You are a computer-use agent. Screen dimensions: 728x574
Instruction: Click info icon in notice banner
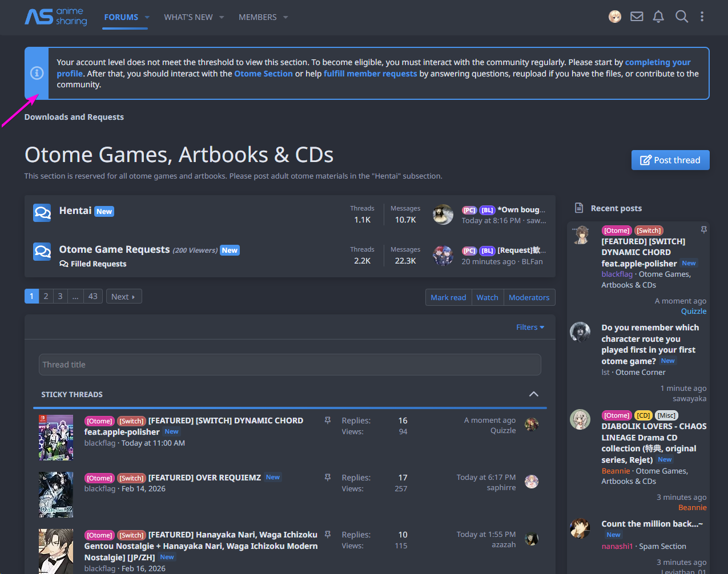pyautogui.click(x=37, y=73)
